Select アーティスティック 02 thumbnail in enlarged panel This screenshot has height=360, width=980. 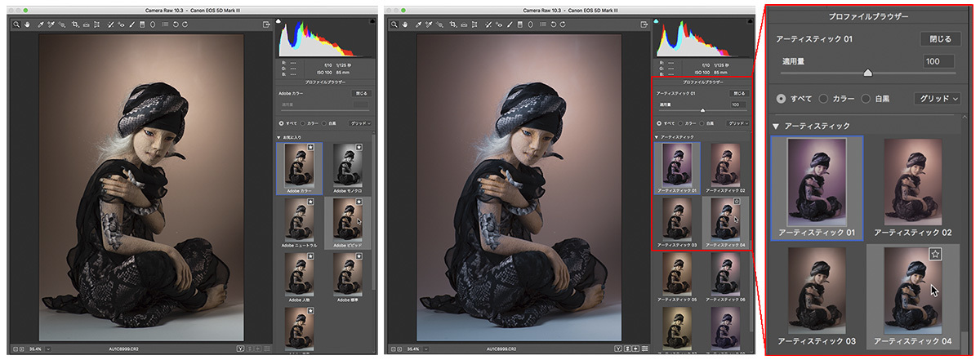pyautogui.click(x=913, y=181)
